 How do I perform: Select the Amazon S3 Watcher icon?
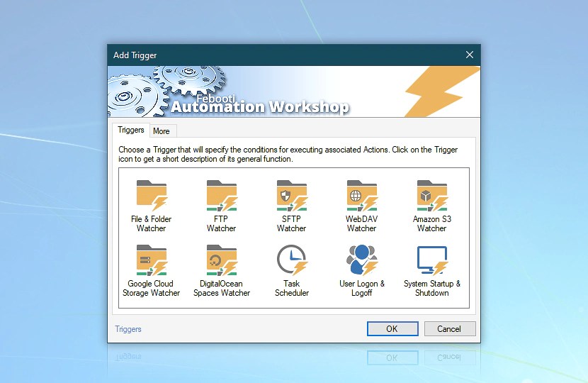pos(432,195)
